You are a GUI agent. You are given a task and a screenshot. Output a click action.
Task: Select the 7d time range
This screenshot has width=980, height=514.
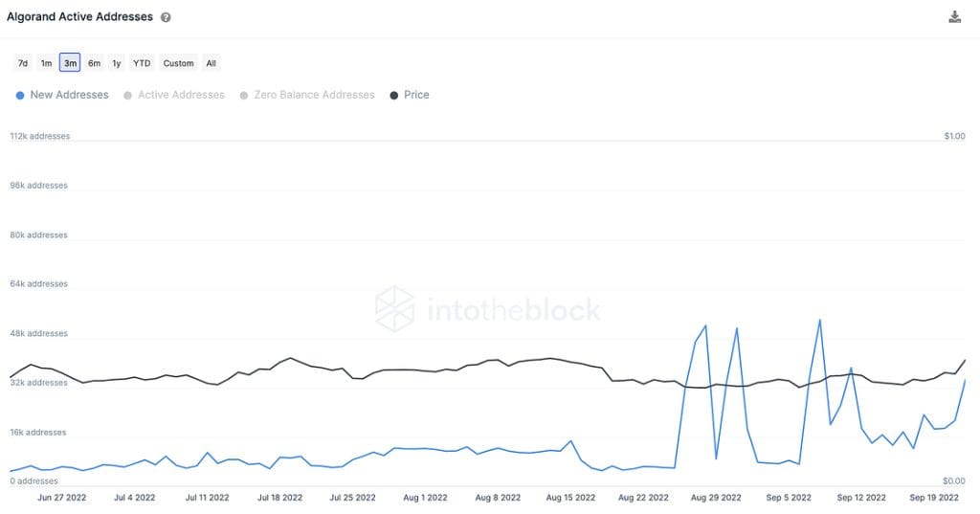pos(23,63)
